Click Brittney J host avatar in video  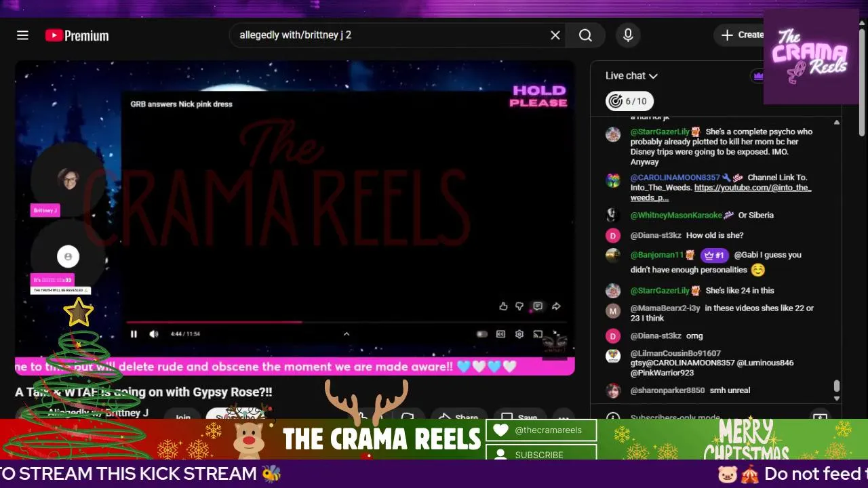(x=68, y=180)
